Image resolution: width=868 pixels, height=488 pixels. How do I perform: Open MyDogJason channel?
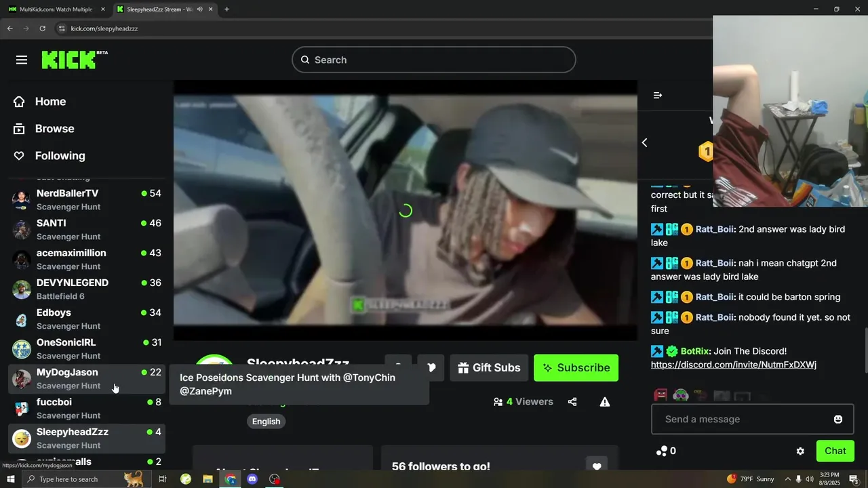click(87, 379)
